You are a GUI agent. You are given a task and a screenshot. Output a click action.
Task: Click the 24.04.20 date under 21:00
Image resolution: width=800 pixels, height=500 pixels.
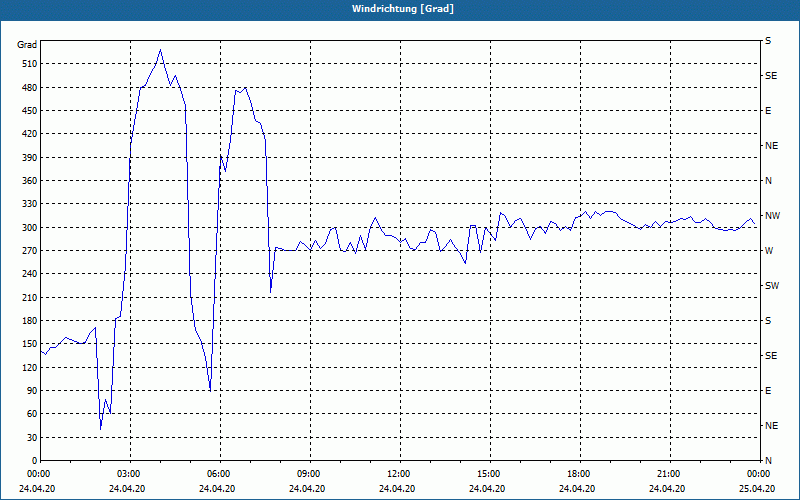click(x=667, y=488)
